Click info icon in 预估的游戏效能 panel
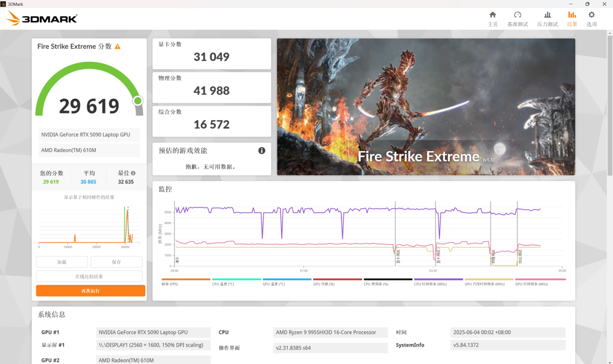Viewport: 613px width, 364px height. [x=261, y=151]
